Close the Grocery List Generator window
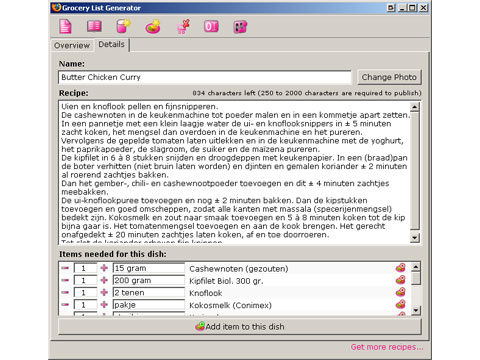The image size is (480, 360). point(423,7)
